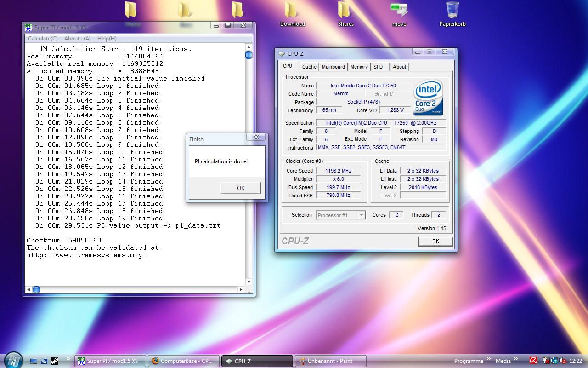
Task: Click the Windows Start orb
Action: (x=13, y=360)
